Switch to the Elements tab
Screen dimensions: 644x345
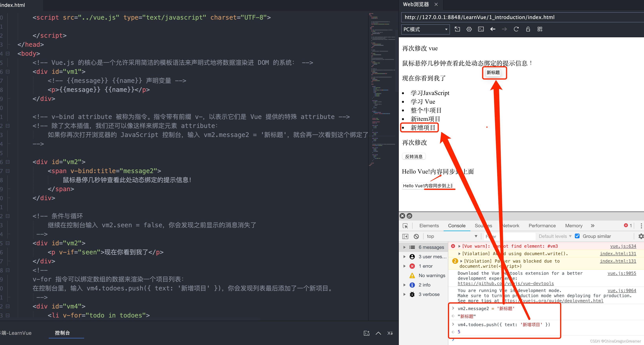[429, 226]
